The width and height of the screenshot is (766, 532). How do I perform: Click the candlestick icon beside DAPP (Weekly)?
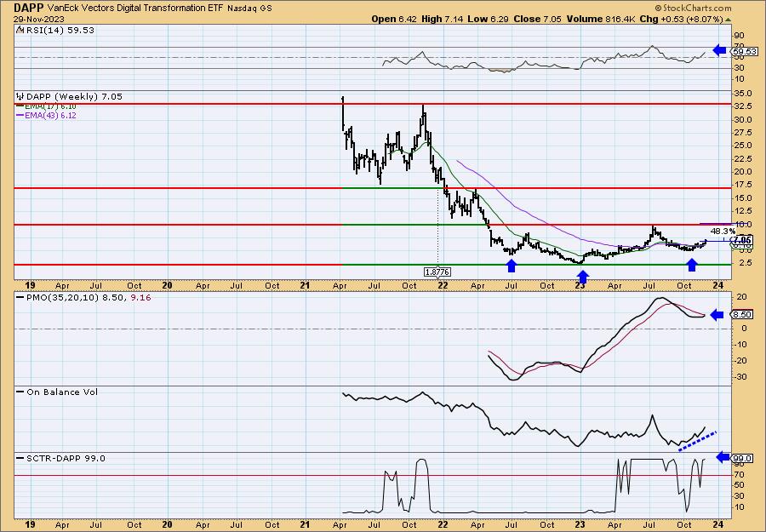point(20,97)
